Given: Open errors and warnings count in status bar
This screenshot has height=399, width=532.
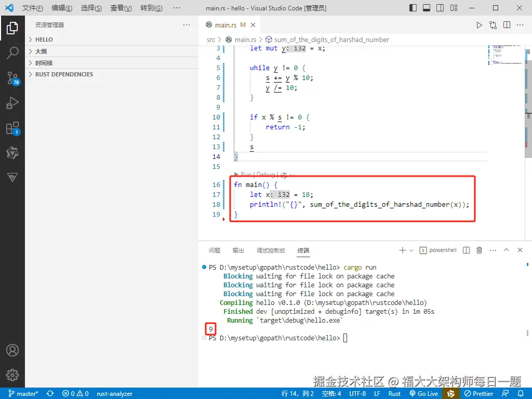Looking at the screenshot, I should point(76,394).
